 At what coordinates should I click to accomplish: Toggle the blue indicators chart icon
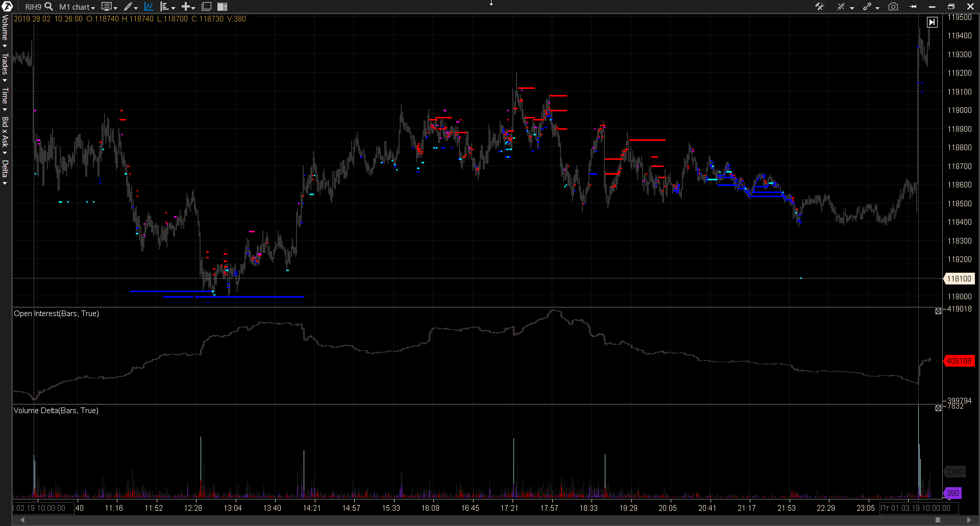pyautogui.click(x=149, y=7)
